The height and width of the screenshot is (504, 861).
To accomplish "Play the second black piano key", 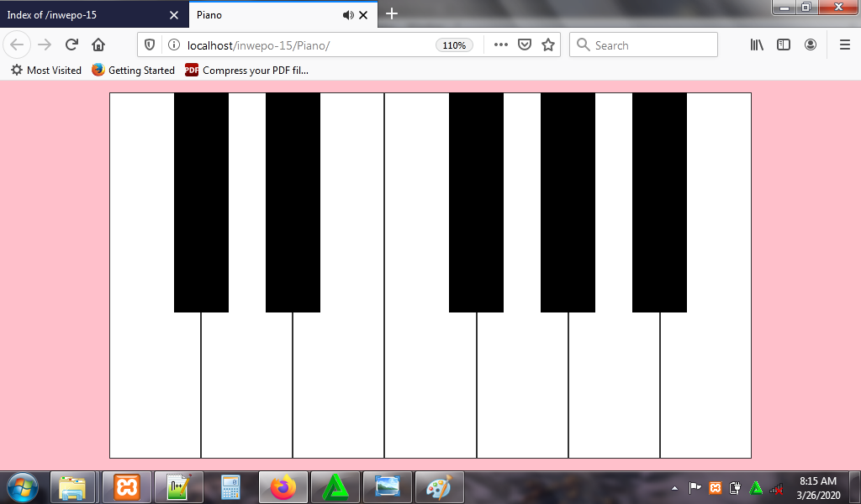I will [x=293, y=202].
